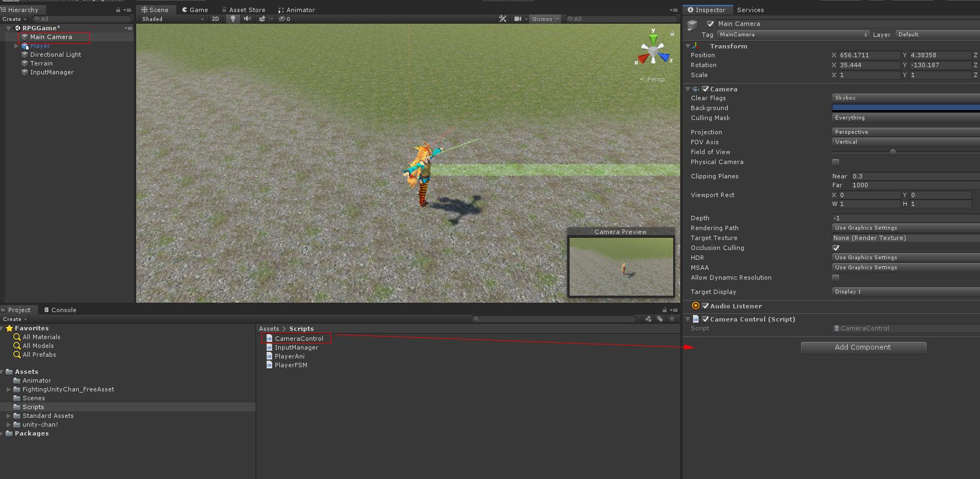Click Assets in the breadcrumb path
980x479 pixels.
[x=269, y=329]
